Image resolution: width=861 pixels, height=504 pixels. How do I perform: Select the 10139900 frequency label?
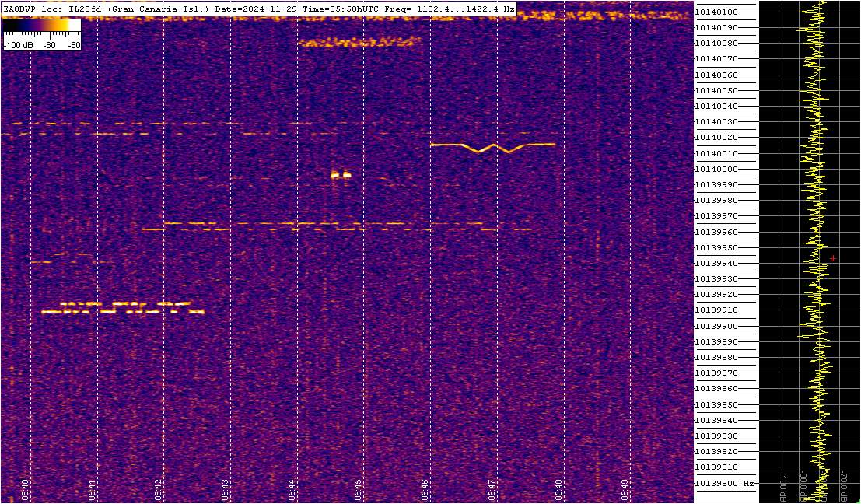click(716, 326)
